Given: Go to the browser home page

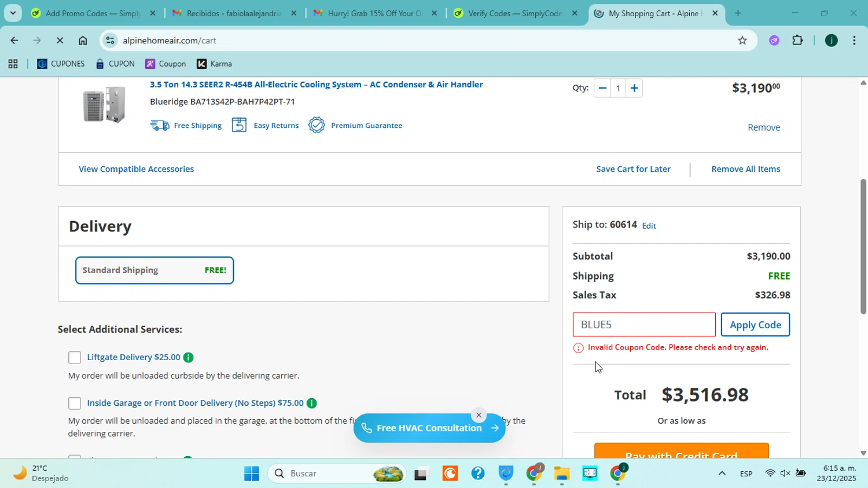Looking at the screenshot, I should tap(83, 41).
